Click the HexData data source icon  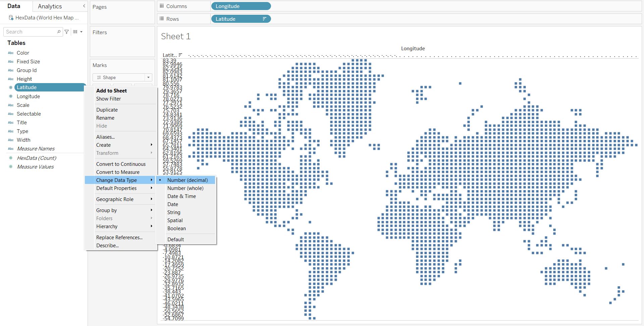[x=11, y=18]
